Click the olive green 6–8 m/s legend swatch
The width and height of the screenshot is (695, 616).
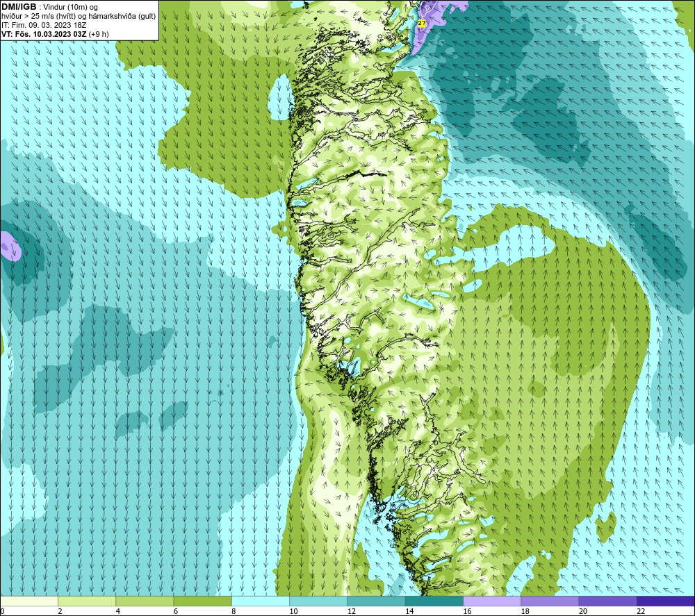click(202, 601)
